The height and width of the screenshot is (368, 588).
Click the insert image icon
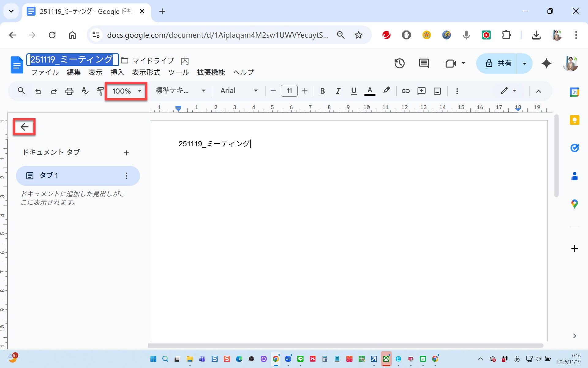pyautogui.click(x=437, y=91)
